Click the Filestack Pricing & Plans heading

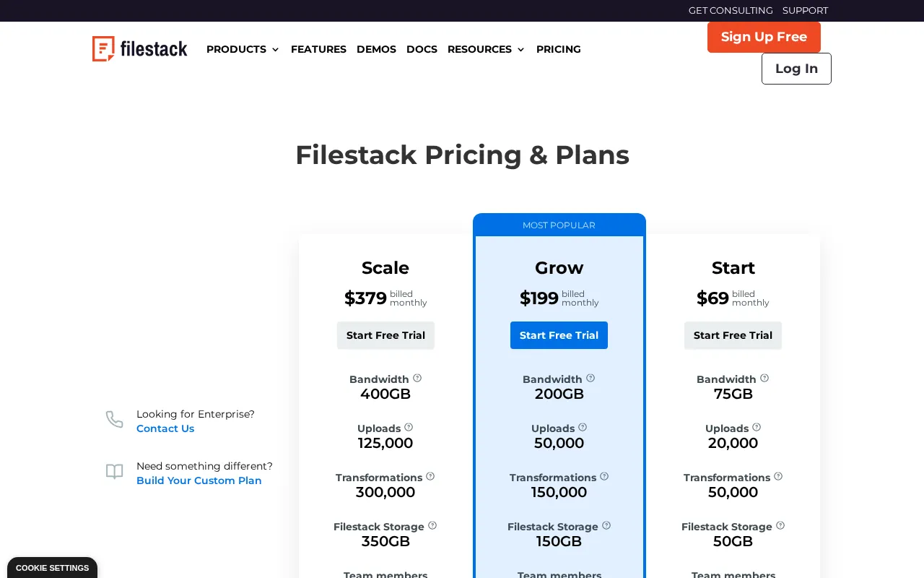pyautogui.click(x=462, y=155)
